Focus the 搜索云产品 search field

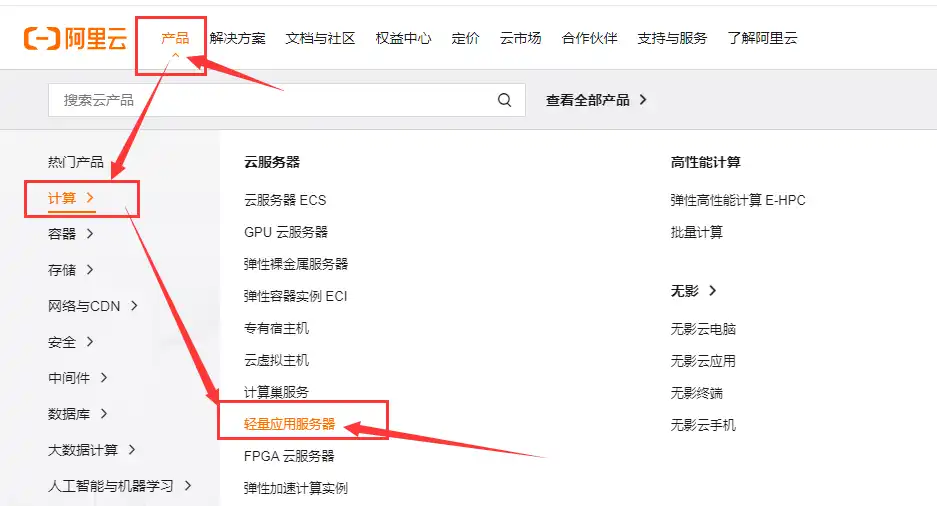(x=287, y=100)
